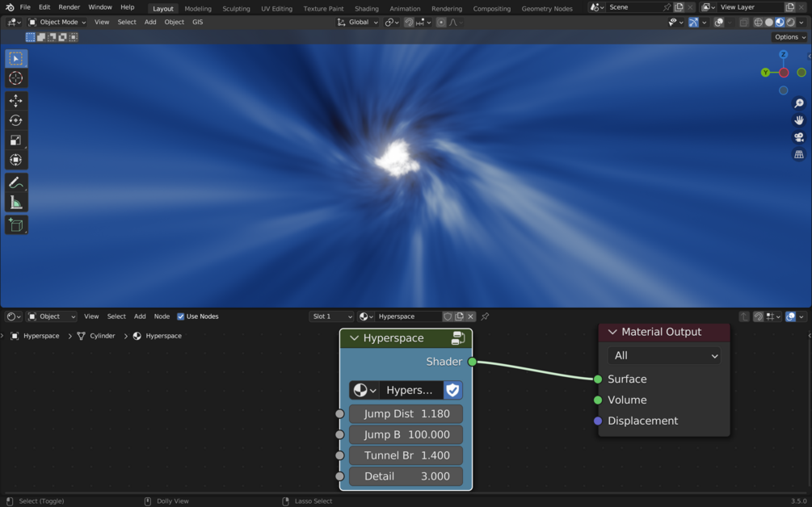The height and width of the screenshot is (507, 812).
Task: Click the Jump Dist value field
Action: [406, 413]
